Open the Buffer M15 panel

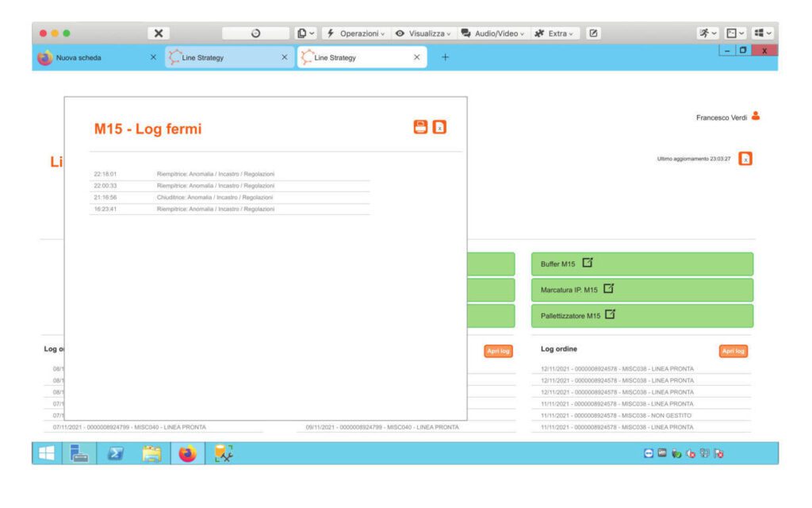click(560, 262)
